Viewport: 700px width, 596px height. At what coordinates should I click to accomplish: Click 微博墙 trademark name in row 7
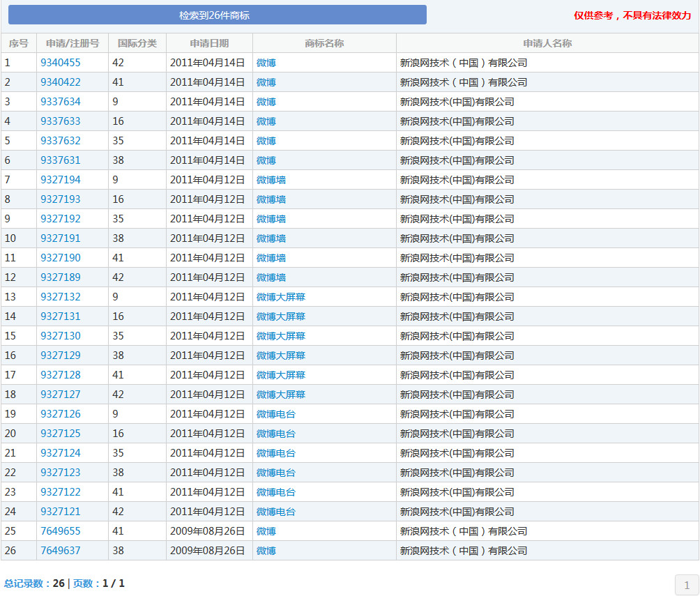(x=271, y=180)
